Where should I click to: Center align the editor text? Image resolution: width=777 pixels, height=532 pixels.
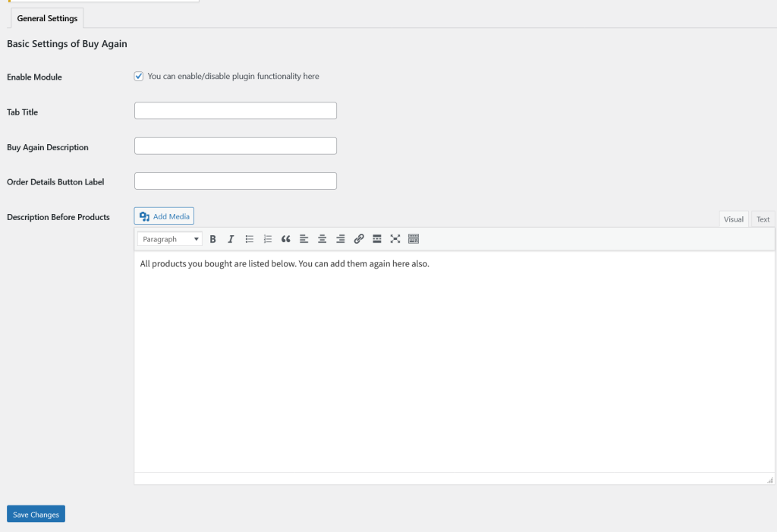coord(322,239)
